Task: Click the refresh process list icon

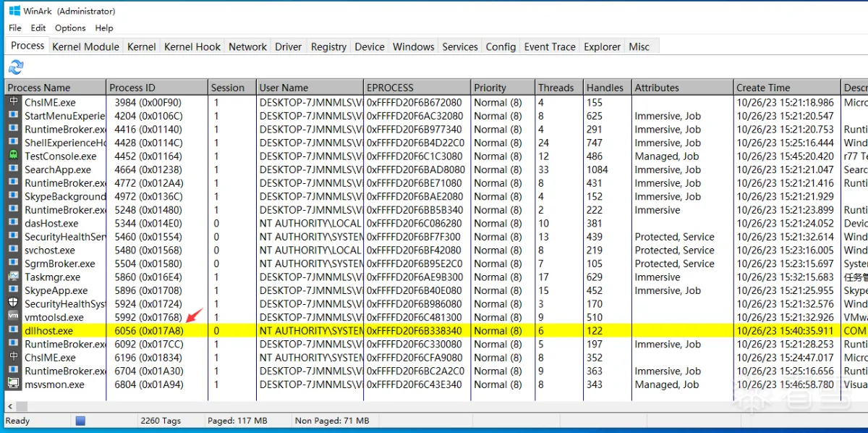Action: pos(16,67)
